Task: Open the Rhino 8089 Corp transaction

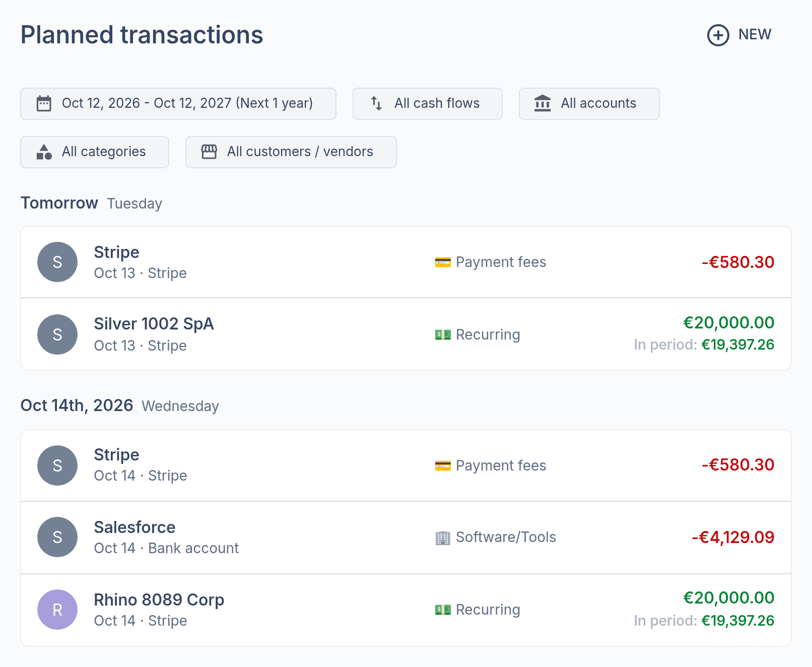Action: [406, 610]
